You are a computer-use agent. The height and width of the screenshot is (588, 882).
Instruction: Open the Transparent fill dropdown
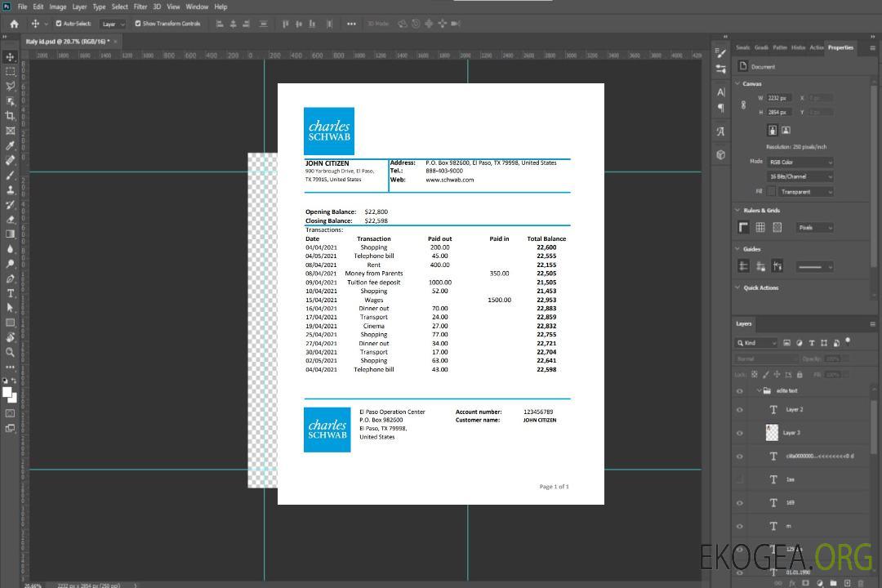point(806,192)
